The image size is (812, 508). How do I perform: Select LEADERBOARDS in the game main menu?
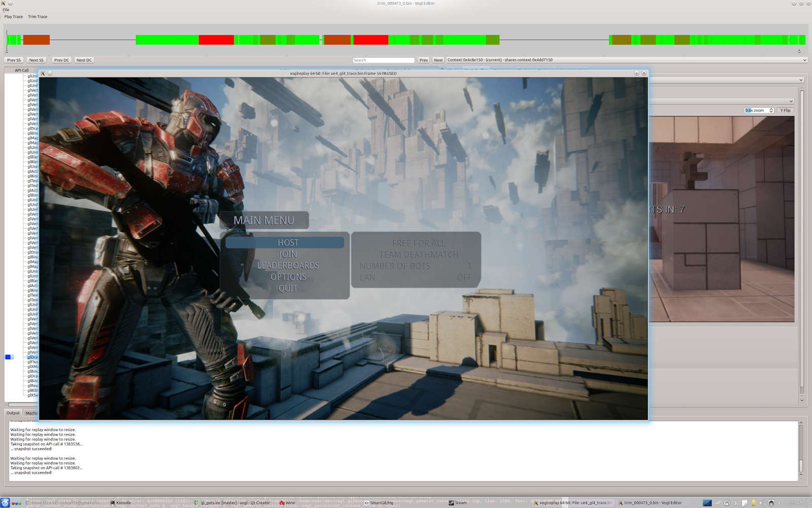point(288,266)
